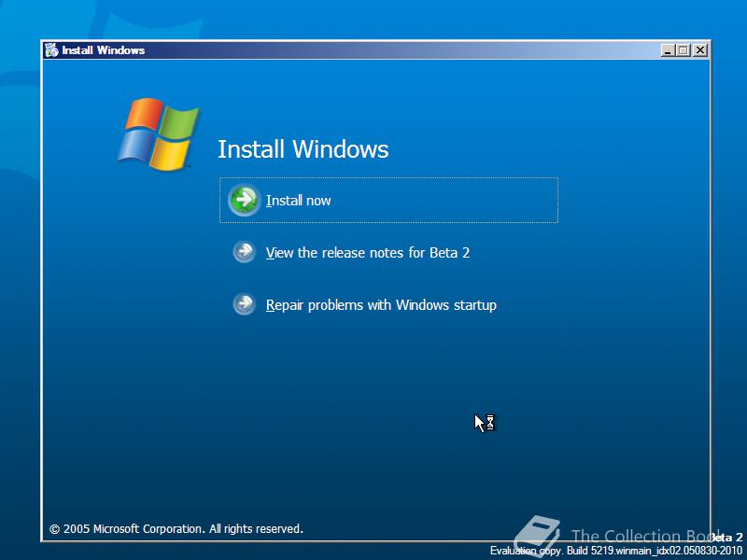Click the Install now link text
Screen dimensions: 747x560
pyautogui.click(x=298, y=201)
